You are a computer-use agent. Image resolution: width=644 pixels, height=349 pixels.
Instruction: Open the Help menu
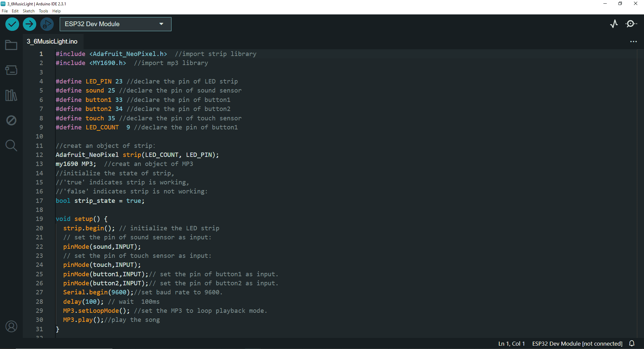click(56, 11)
